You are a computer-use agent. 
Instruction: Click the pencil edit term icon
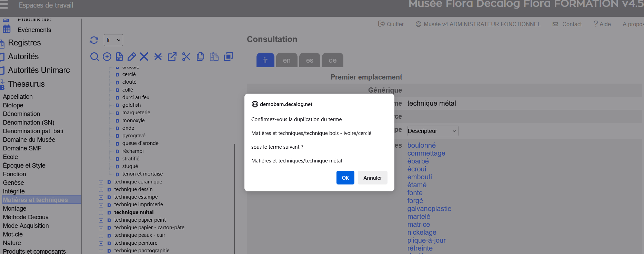pos(132,57)
